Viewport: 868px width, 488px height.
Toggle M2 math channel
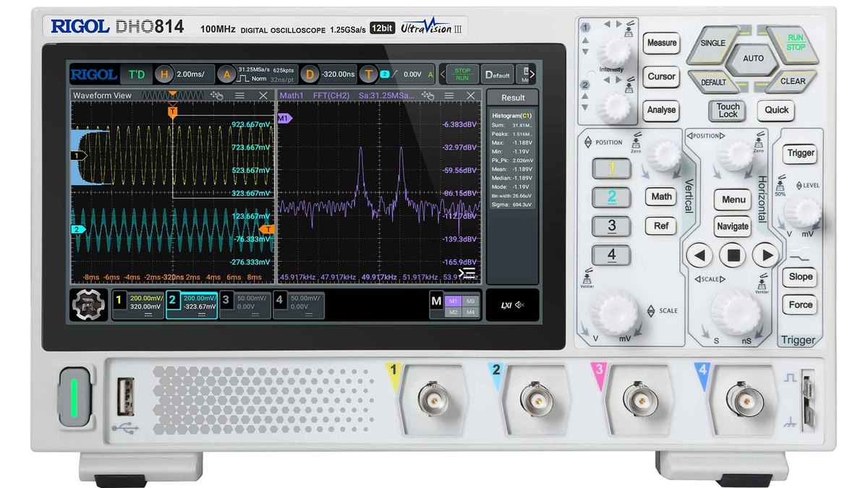coord(454,312)
